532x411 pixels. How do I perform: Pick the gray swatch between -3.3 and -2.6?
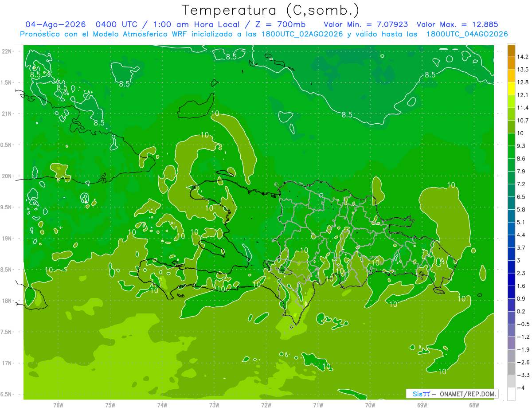511,368
